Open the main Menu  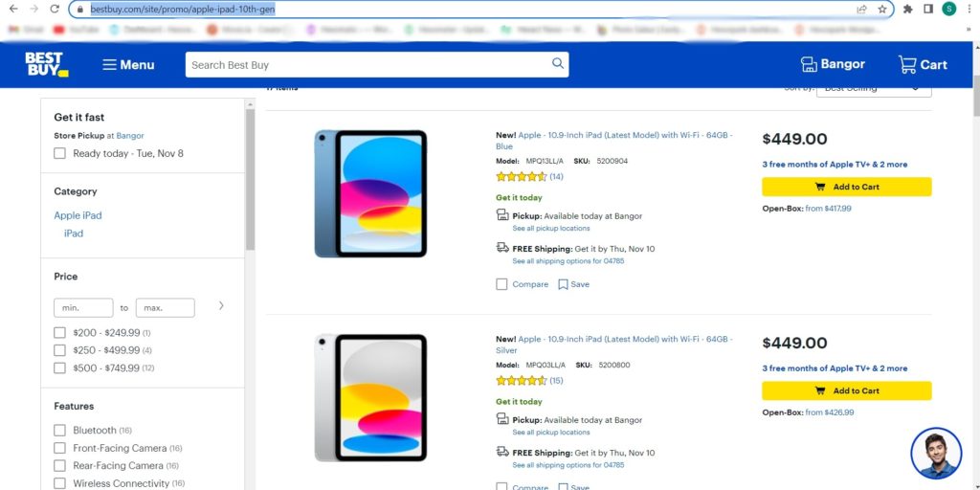128,64
